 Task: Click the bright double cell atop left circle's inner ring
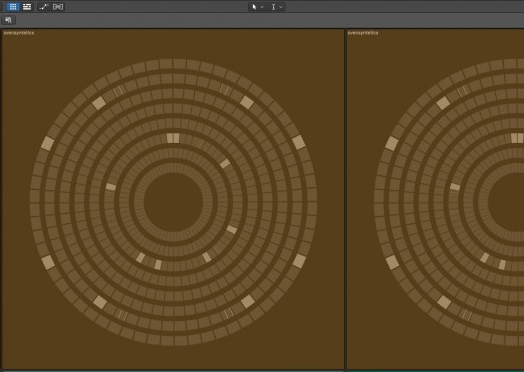tap(173, 138)
